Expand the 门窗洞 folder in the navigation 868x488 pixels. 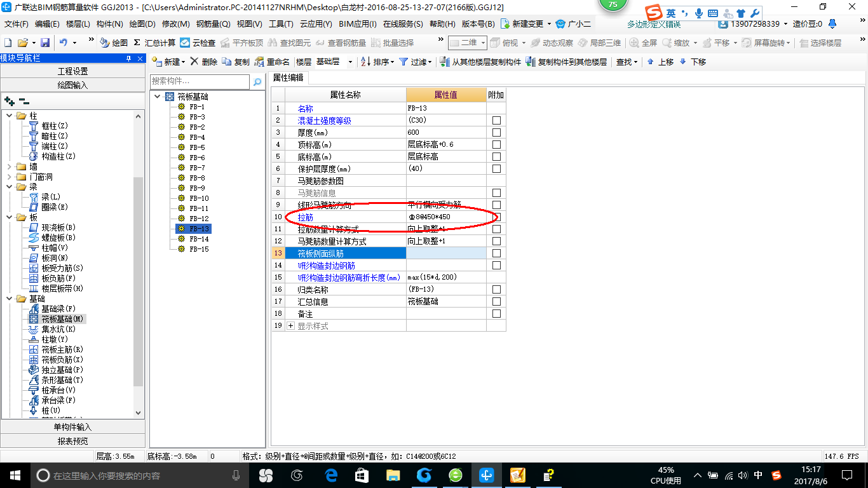pyautogui.click(x=9, y=177)
